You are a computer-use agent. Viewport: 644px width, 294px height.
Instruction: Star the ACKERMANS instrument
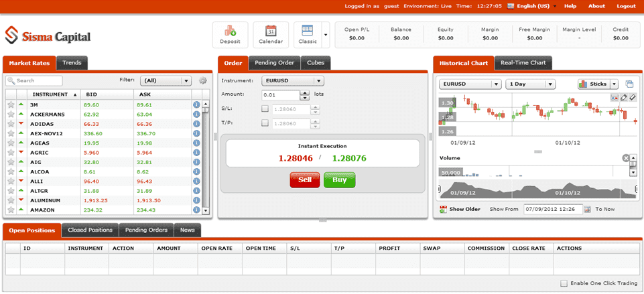tap(11, 114)
